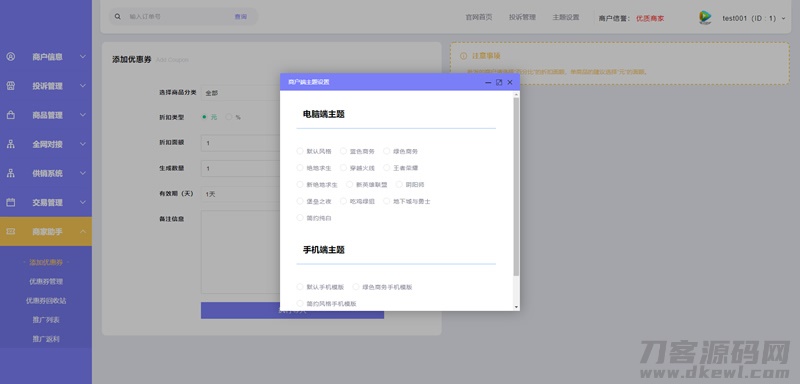
Task: Expand the 供销系统 sidebar chevron
Action: tap(83, 173)
